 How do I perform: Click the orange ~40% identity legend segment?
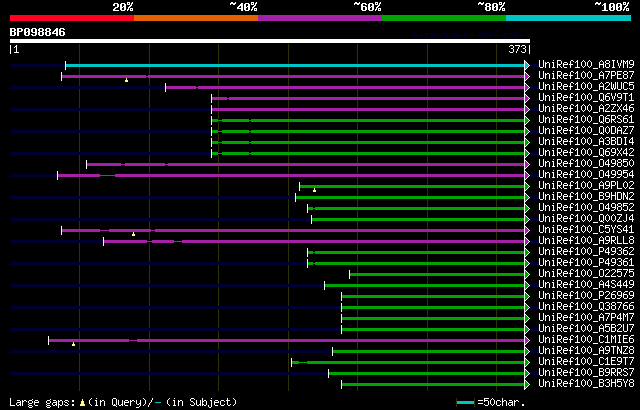(196, 18)
